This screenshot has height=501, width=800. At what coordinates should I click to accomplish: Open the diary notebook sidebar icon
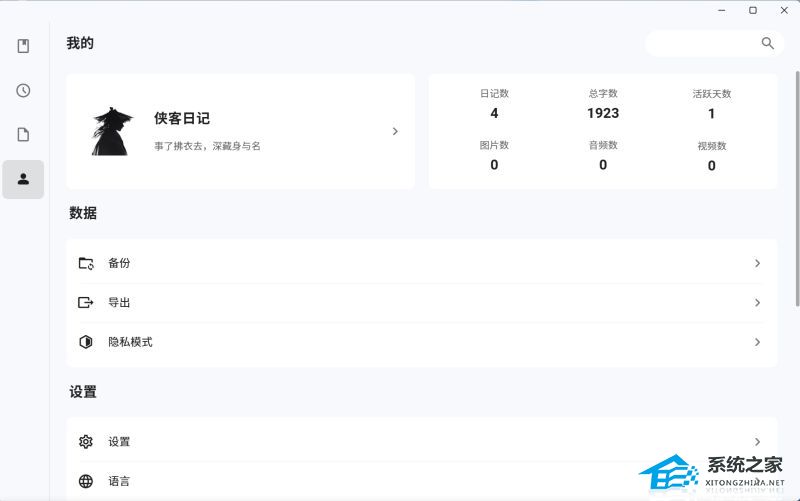click(x=23, y=46)
